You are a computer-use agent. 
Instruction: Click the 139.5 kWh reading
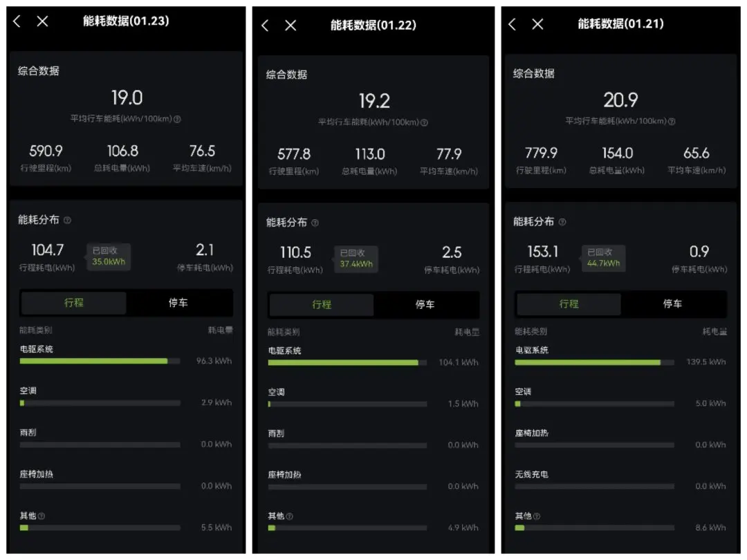pos(706,362)
